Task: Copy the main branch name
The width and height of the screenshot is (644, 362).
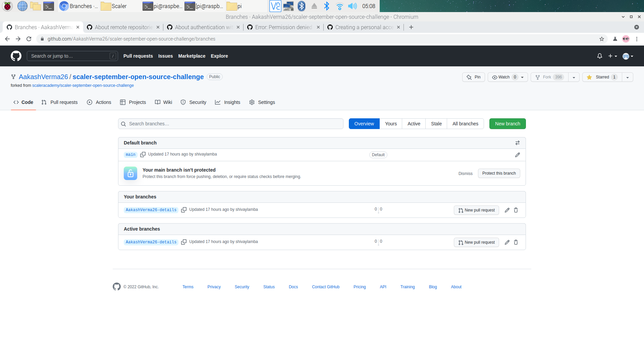Action: pos(143,155)
